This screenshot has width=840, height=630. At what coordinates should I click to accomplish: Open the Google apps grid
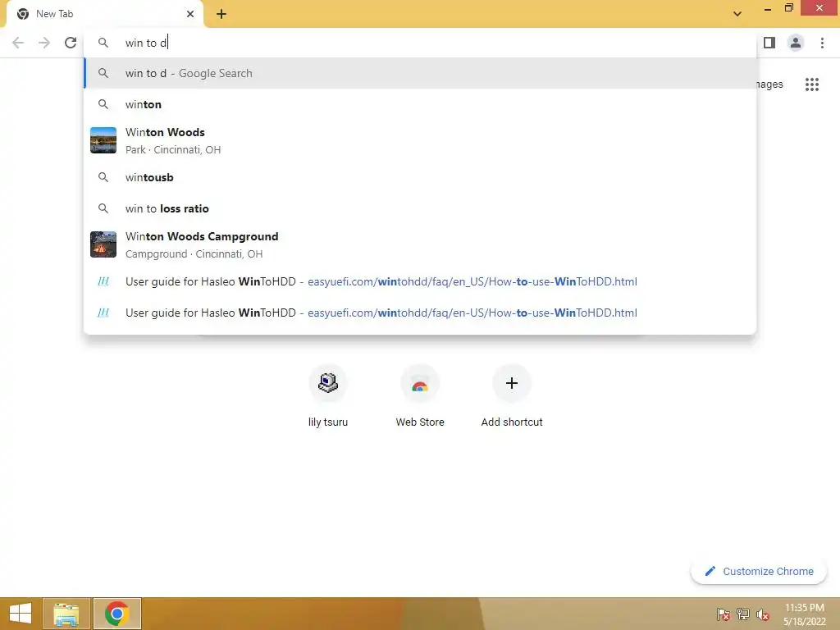coord(812,84)
